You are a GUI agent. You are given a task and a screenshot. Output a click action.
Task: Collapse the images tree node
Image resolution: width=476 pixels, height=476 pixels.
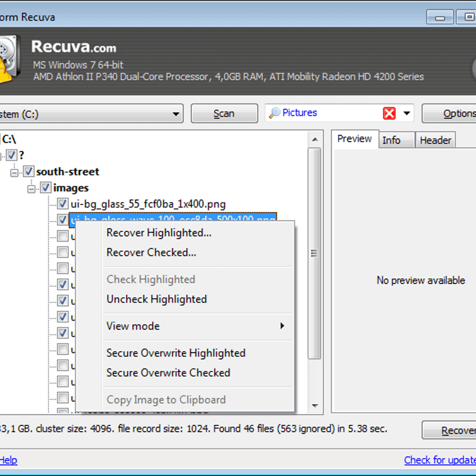(x=31, y=189)
